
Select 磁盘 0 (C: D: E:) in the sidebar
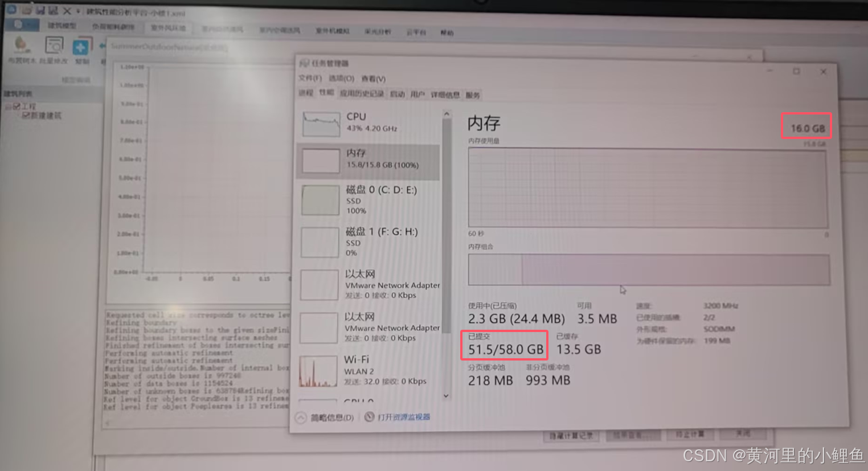[x=369, y=199]
